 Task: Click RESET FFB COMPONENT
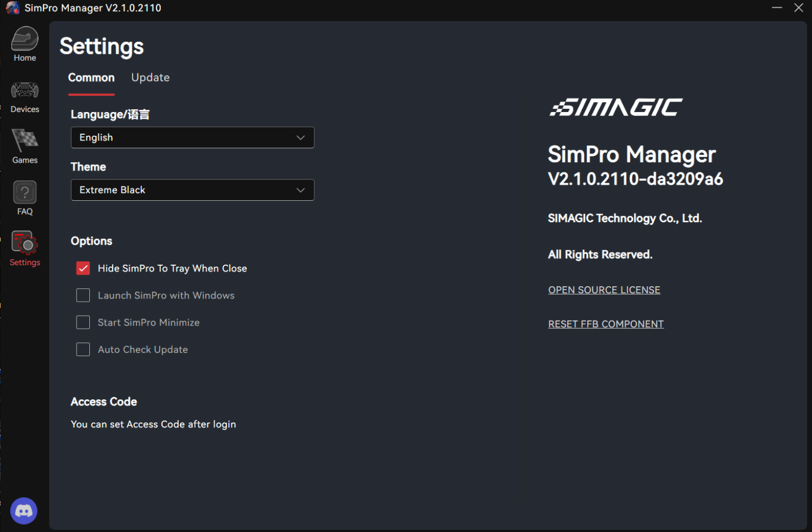(606, 324)
